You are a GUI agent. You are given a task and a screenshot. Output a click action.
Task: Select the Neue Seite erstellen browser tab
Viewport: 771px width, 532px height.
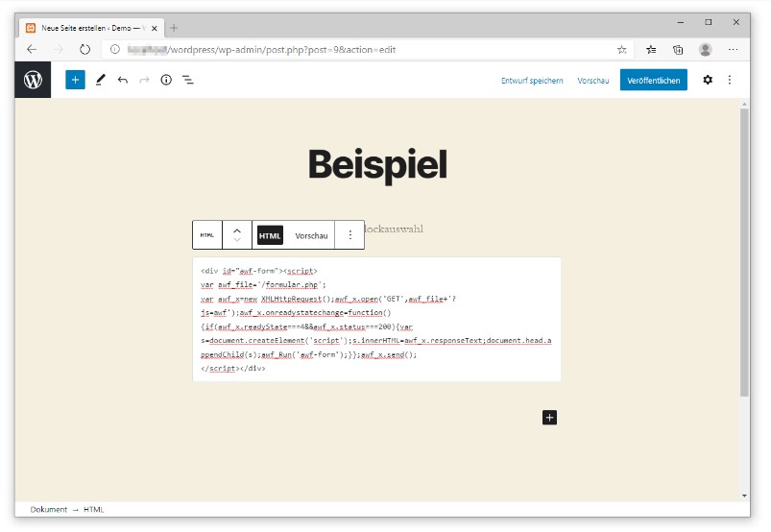92,28
